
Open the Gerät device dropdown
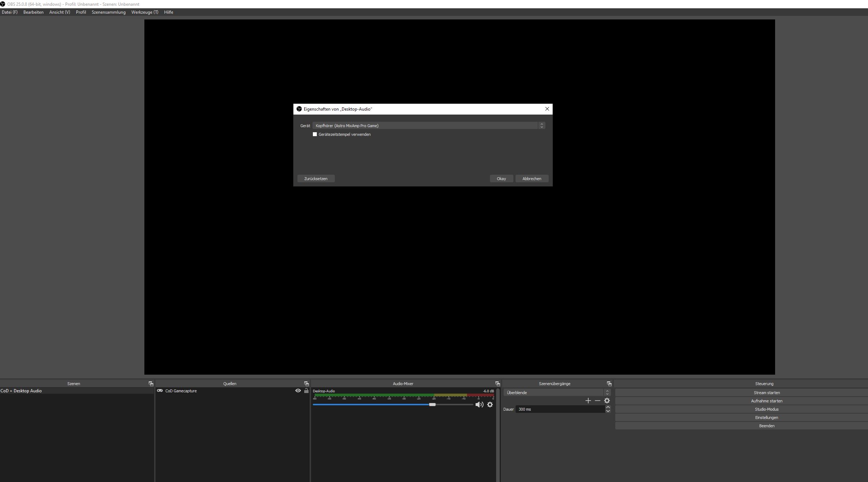pos(428,126)
